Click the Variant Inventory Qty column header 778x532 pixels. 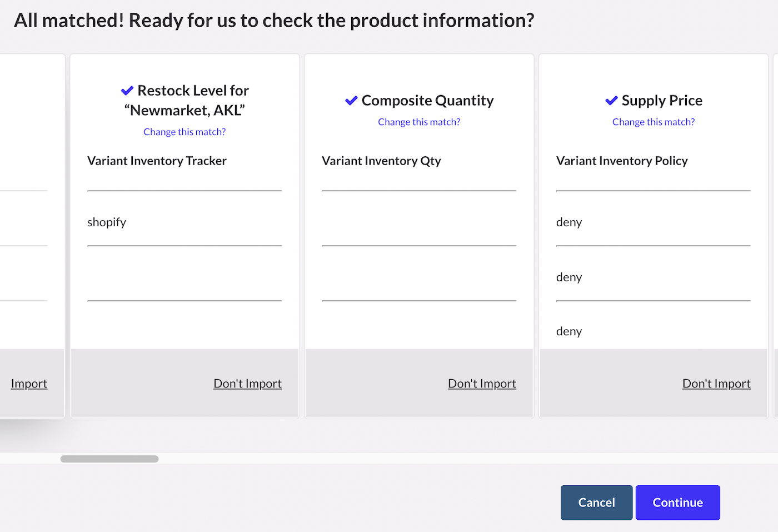[x=381, y=161]
